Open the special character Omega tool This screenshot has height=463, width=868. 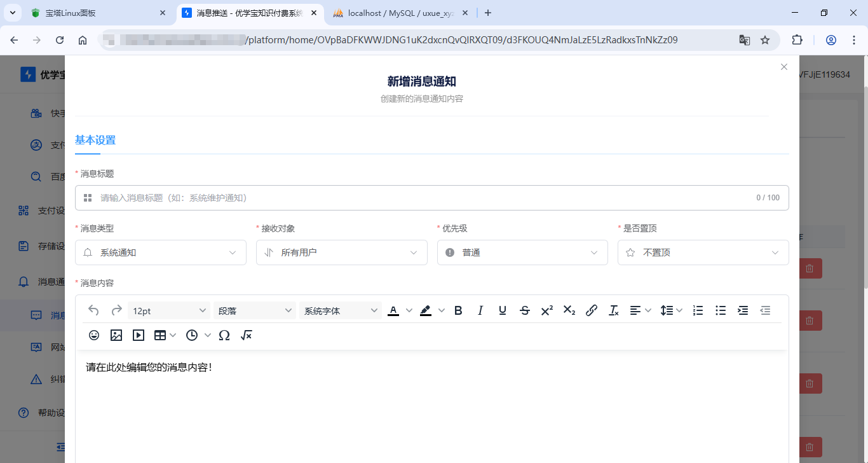(x=224, y=335)
